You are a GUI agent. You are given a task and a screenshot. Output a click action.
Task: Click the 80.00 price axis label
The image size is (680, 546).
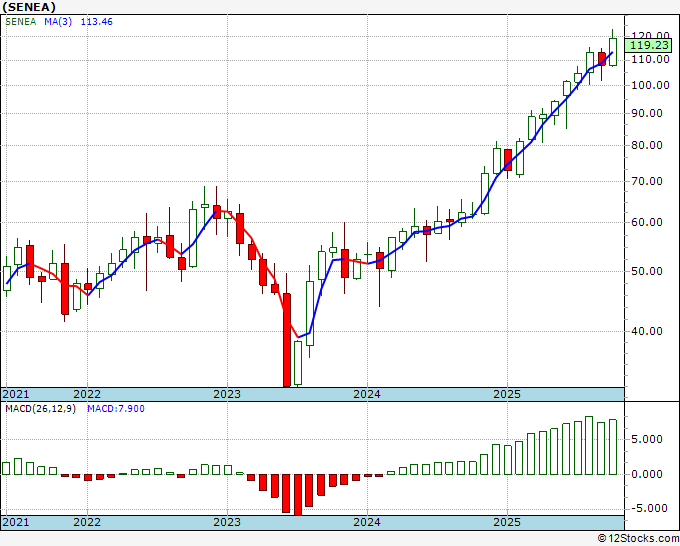646,145
